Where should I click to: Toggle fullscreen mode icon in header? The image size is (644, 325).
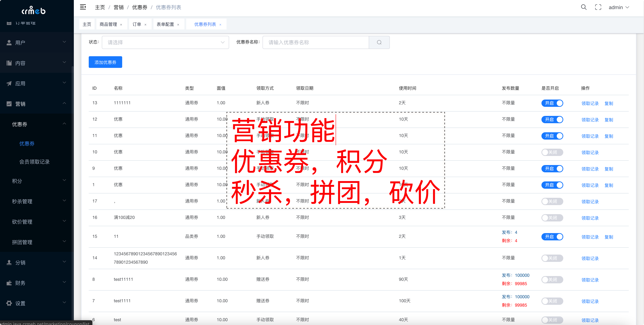[x=598, y=7]
